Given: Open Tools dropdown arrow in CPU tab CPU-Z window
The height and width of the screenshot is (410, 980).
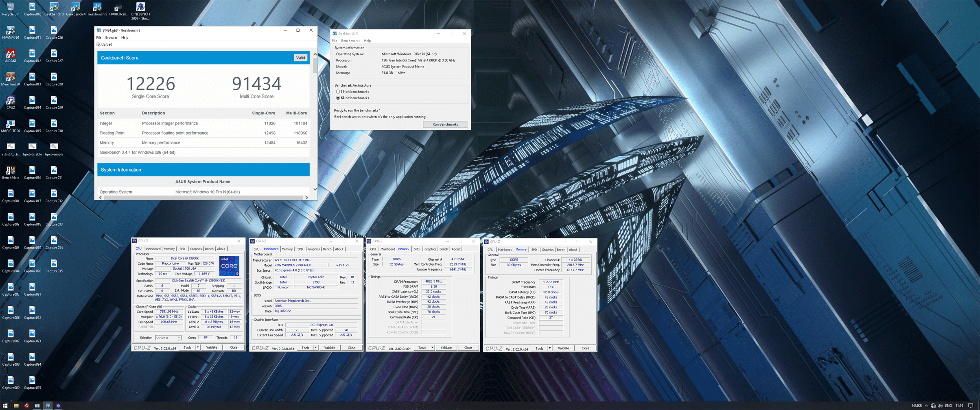Looking at the screenshot, I should pos(198,347).
